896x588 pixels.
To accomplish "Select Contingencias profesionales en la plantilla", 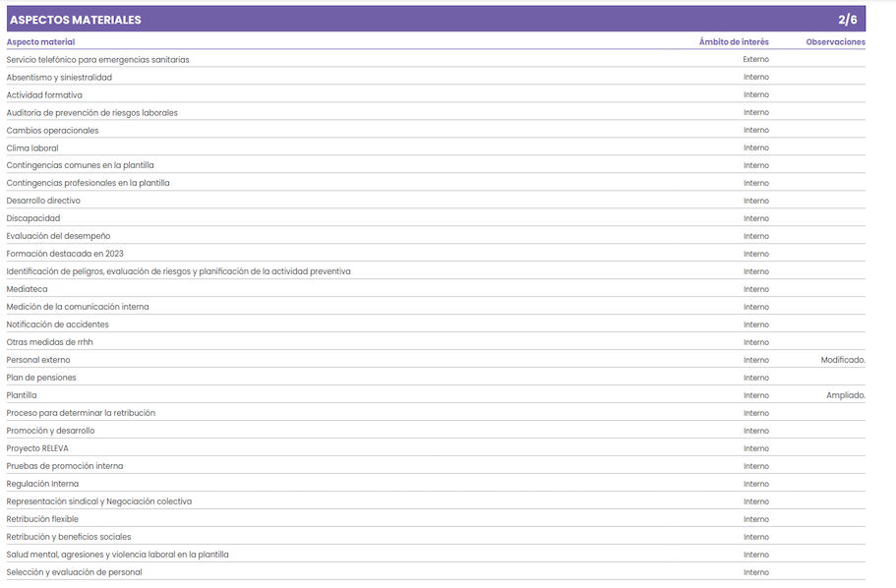I will 88,183.
